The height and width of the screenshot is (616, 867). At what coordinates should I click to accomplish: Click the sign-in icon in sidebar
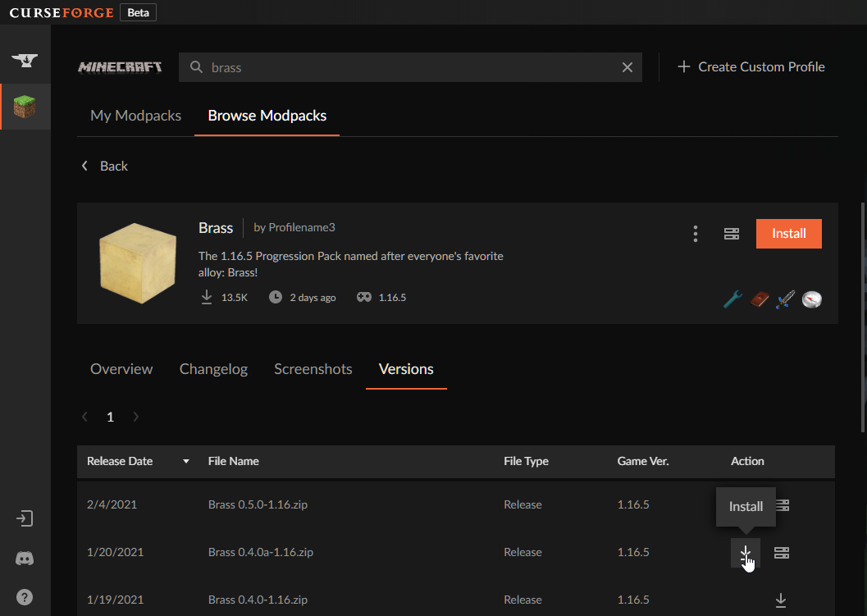pyautogui.click(x=25, y=518)
